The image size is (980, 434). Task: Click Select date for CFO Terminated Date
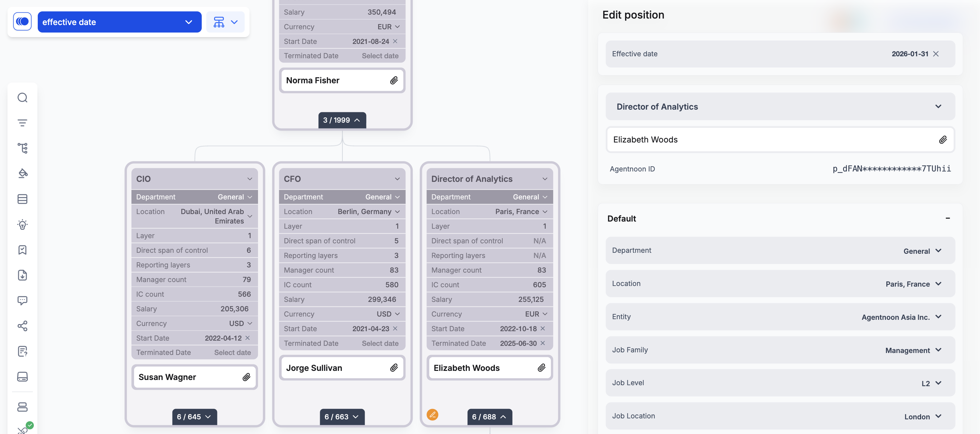tap(380, 343)
